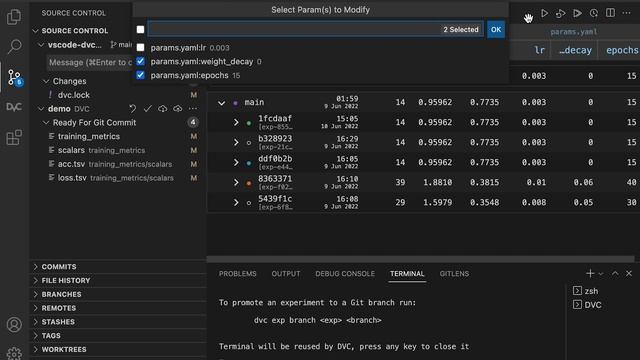Toggle the ddf0b2b experiment circle
This screenshot has width=640, height=360.
click(x=249, y=163)
